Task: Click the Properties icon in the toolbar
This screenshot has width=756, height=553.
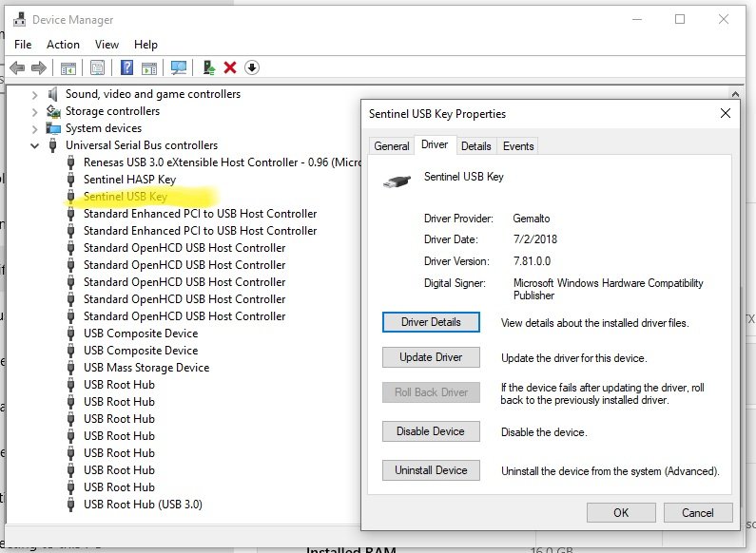Action: [x=97, y=67]
